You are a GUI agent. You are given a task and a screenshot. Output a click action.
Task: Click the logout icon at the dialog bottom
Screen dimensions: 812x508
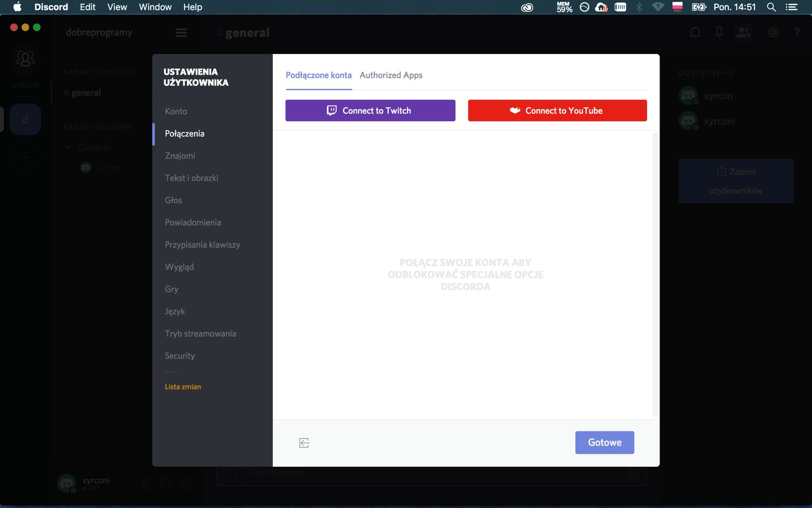pyautogui.click(x=304, y=443)
